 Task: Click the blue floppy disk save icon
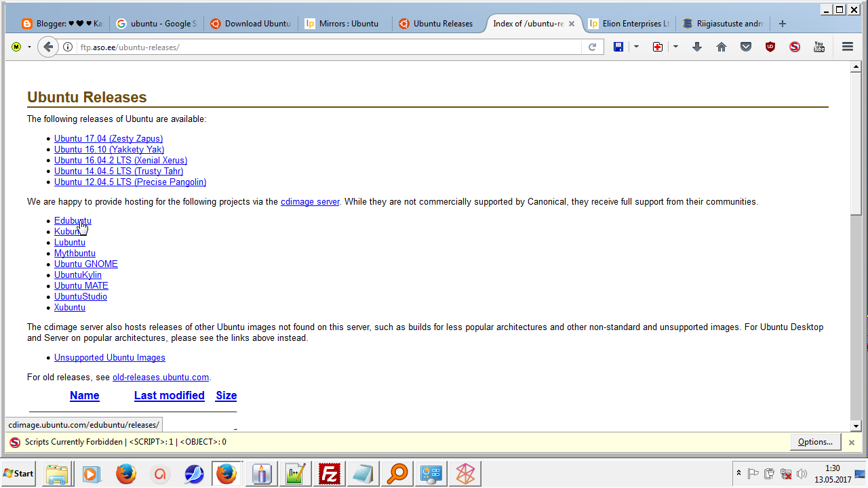618,47
